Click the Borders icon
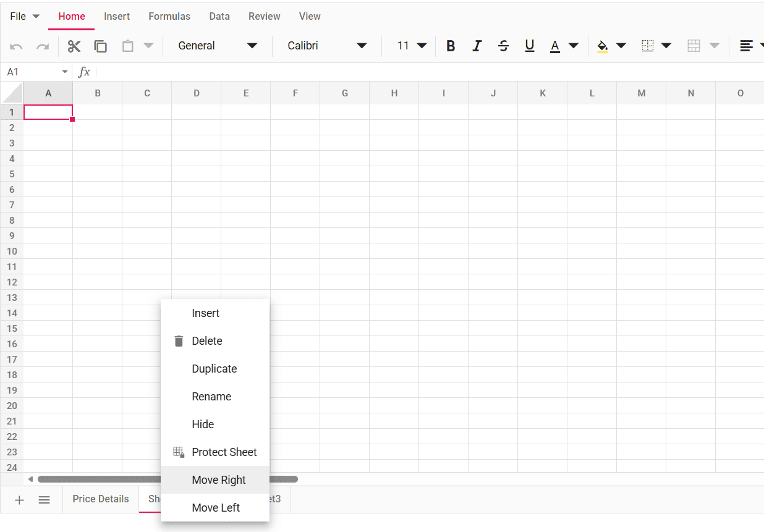The width and height of the screenshot is (764, 532). [648, 46]
